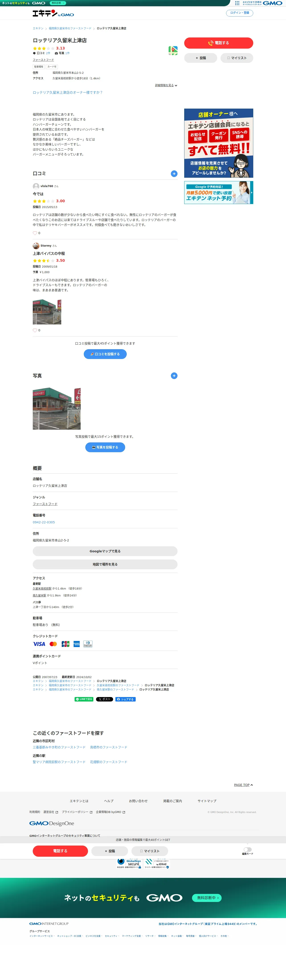Click the 無料診断 pill in the top bar
286x980 pixels.
click(58, 3)
